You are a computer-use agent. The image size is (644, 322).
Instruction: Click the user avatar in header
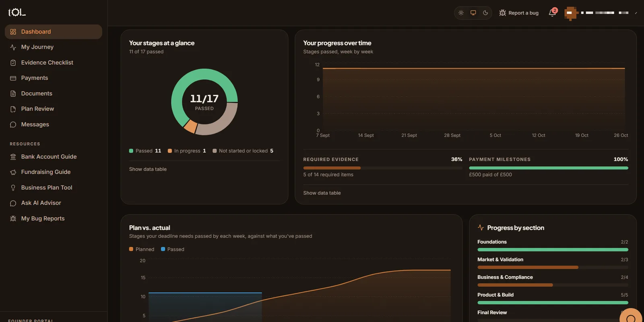tap(570, 13)
